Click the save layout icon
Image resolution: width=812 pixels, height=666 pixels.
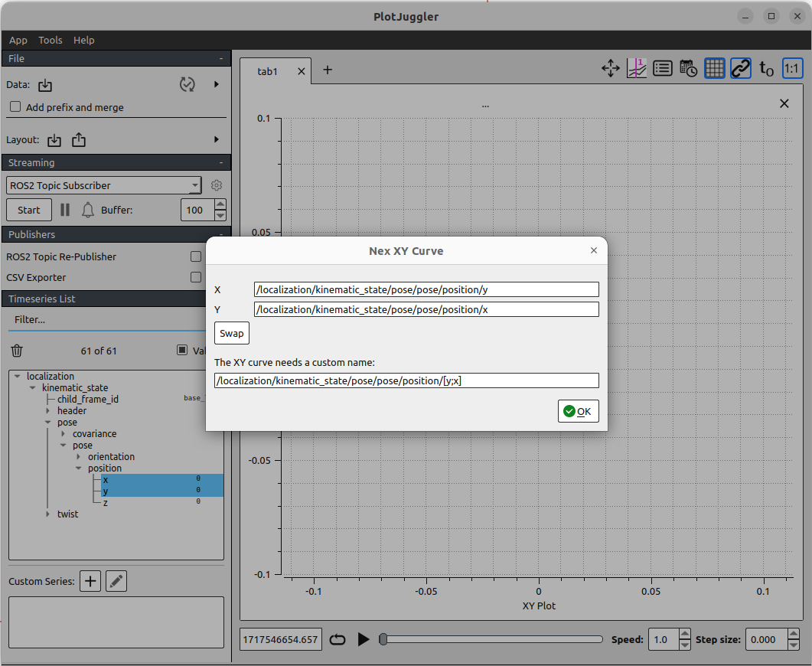pos(79,140)
